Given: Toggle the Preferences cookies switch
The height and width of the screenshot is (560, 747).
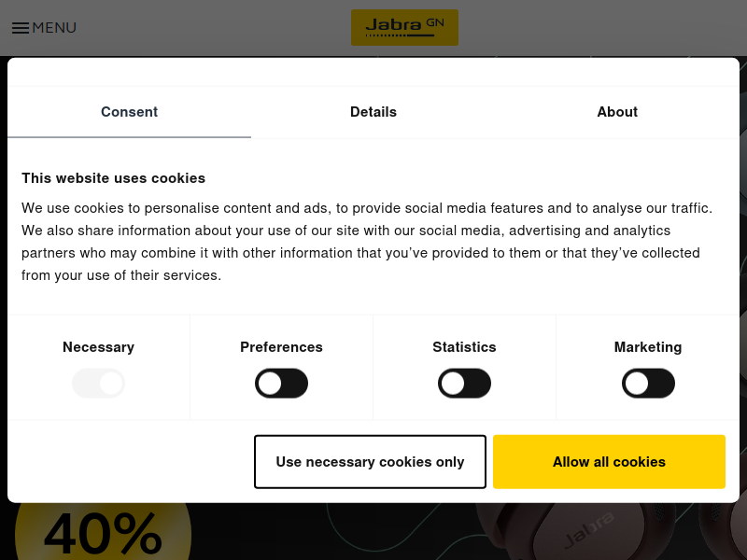Looking at the screenshot, I should pyautogui.click(x=282, y=384).
